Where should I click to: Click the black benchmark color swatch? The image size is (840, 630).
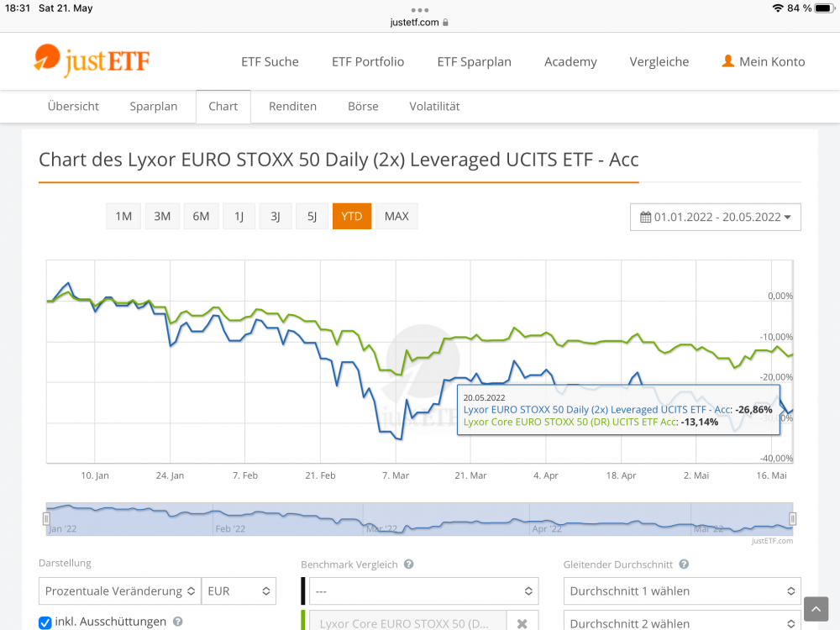point(303,591)
